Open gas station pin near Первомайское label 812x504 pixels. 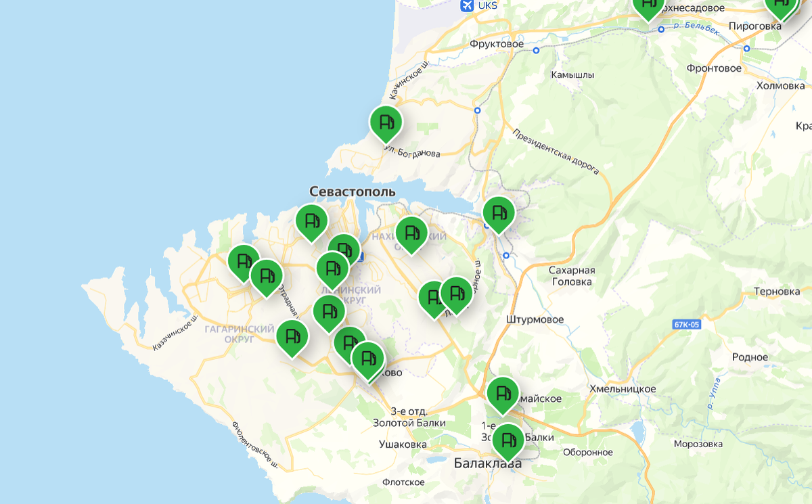(503, 394)
